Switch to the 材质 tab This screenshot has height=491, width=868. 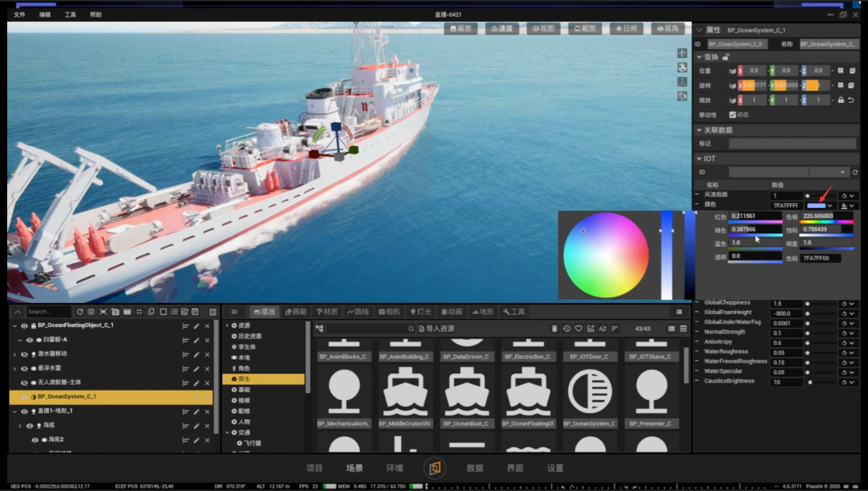pos(327,312)
